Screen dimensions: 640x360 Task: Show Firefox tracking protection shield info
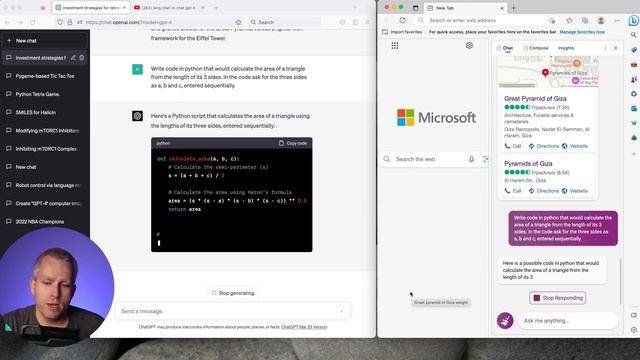click(60, 22)
